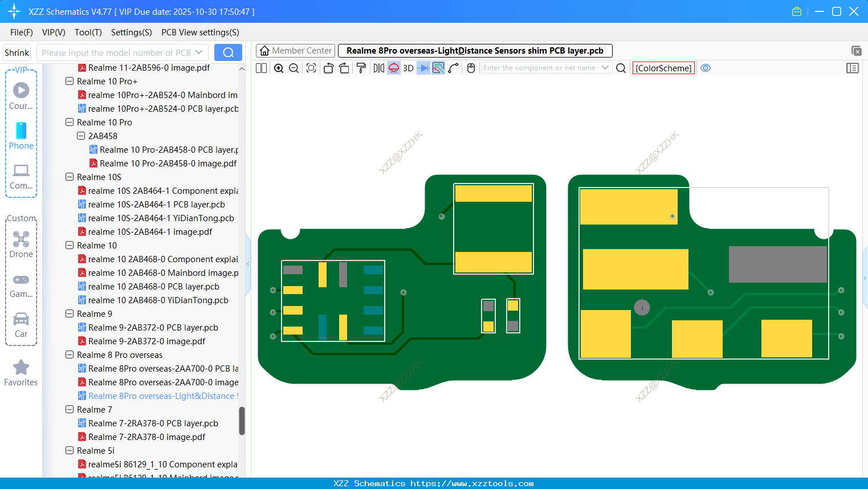Mirror the PCB board view
The image size is (868, 489).
[378, 68]
